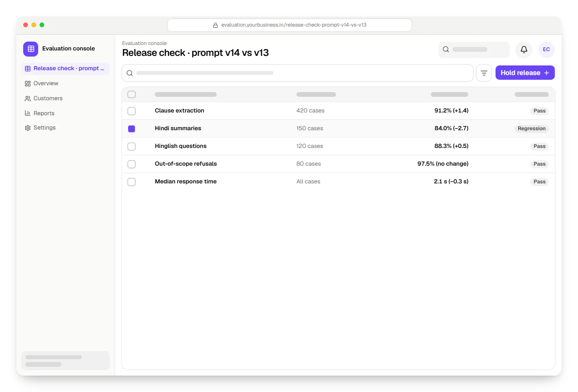Image resolution: width=578 pixels, height=392 pixels.
Task: Click the Pass badge for Clause extraction
Action: [x=539, y=111]
